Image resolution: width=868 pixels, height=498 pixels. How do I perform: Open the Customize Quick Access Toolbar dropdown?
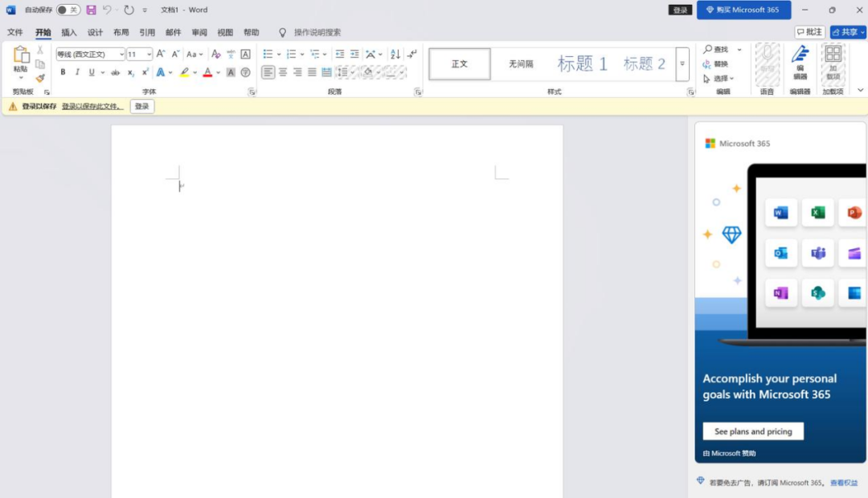[145, 10]
